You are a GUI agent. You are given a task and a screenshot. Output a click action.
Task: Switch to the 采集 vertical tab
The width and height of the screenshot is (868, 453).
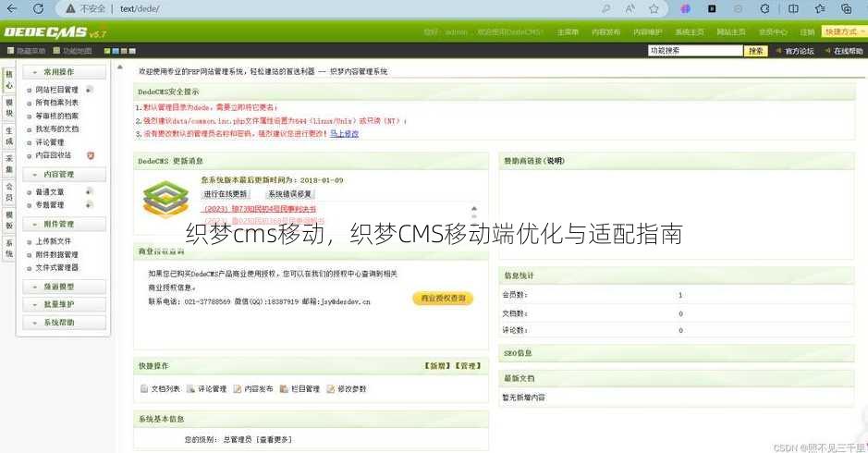tap(9, 164)
